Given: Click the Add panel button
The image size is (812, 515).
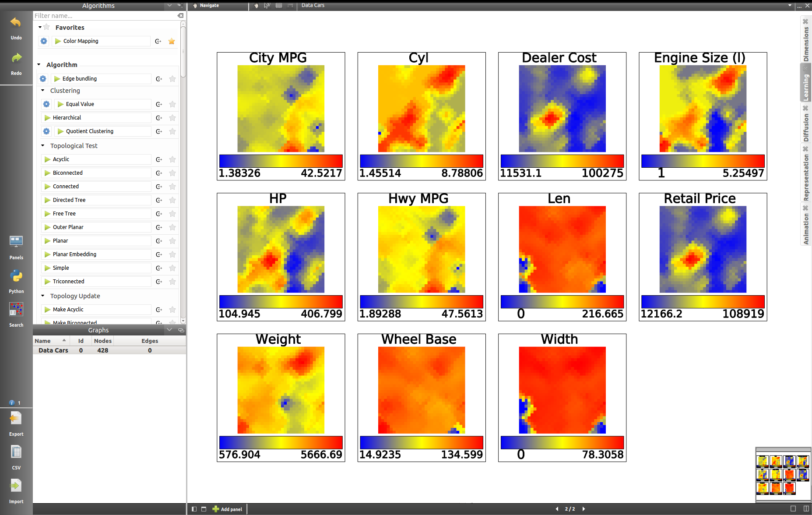Looking at the screenshot, I should click(x=228, y=509).
